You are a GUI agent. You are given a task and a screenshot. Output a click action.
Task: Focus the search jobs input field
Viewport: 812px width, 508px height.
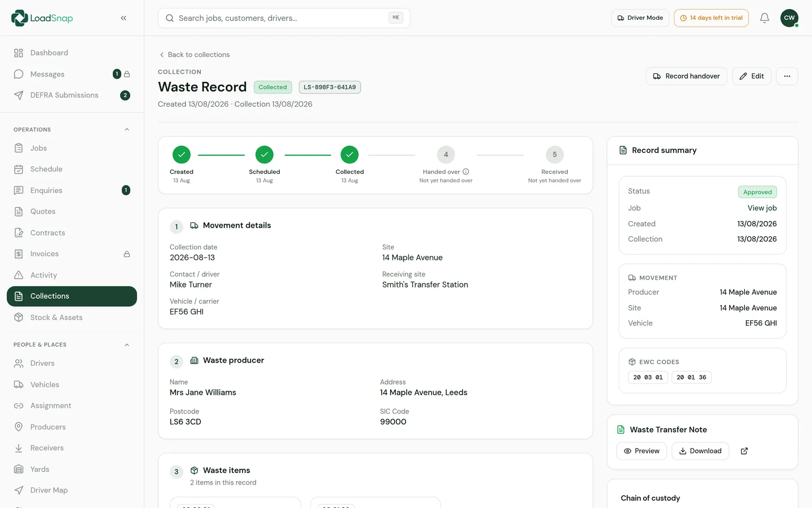click(x=284, y=18)
